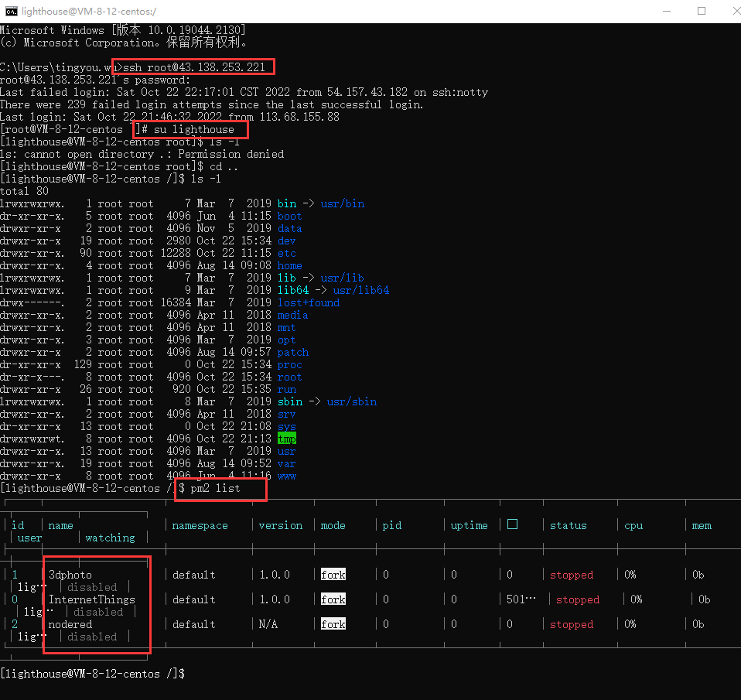Click the 'sbin' symlink name
The width and height of the screenshot is (741, 700).
tap(290, 401)
